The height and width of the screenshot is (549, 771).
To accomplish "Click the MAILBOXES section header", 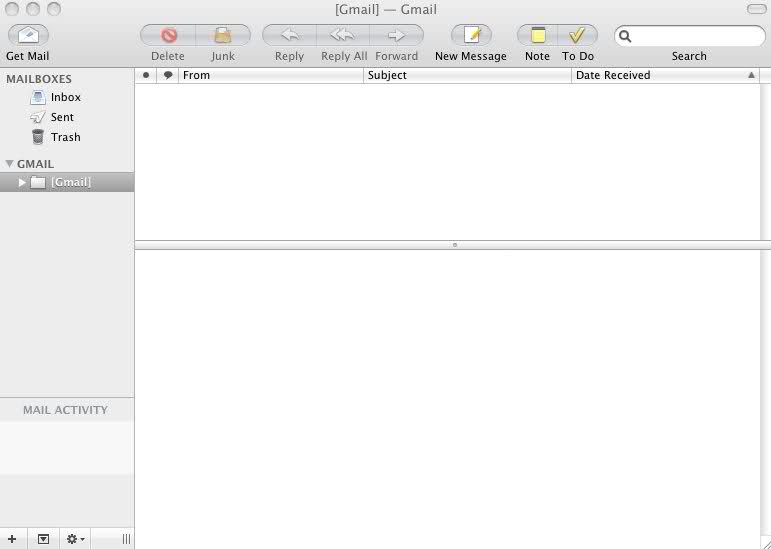I will click(x=39, y=79).
